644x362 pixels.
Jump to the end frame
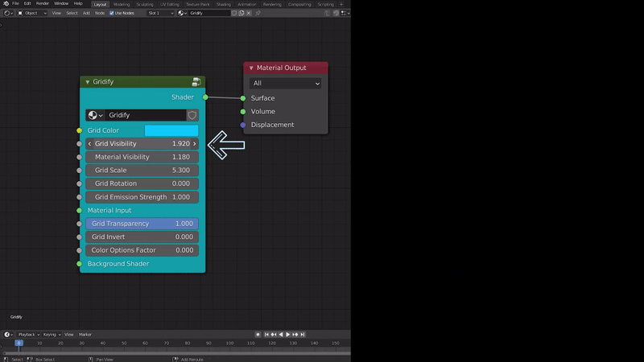point(303,335)
